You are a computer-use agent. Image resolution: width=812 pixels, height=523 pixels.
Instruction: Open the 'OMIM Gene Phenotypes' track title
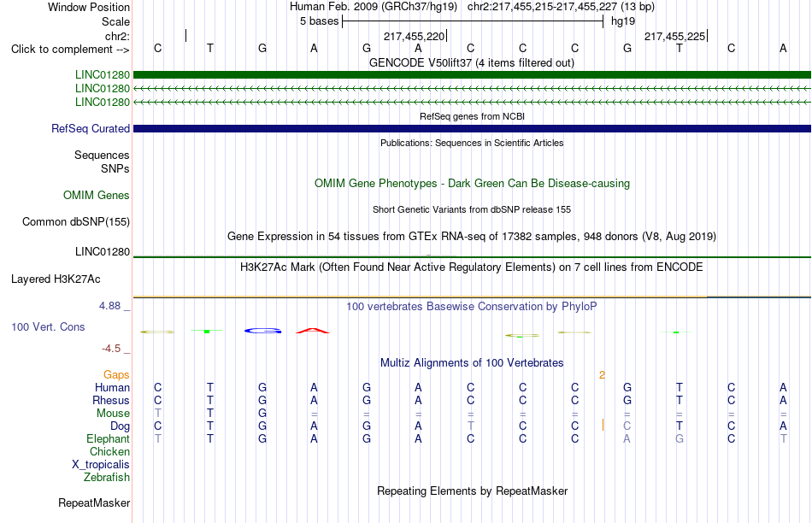(472, 184)
